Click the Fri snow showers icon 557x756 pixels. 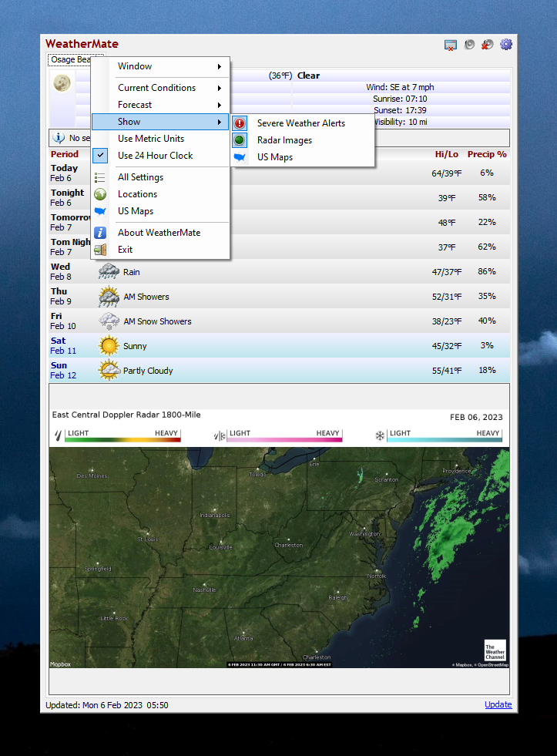(x=109, y=321)
